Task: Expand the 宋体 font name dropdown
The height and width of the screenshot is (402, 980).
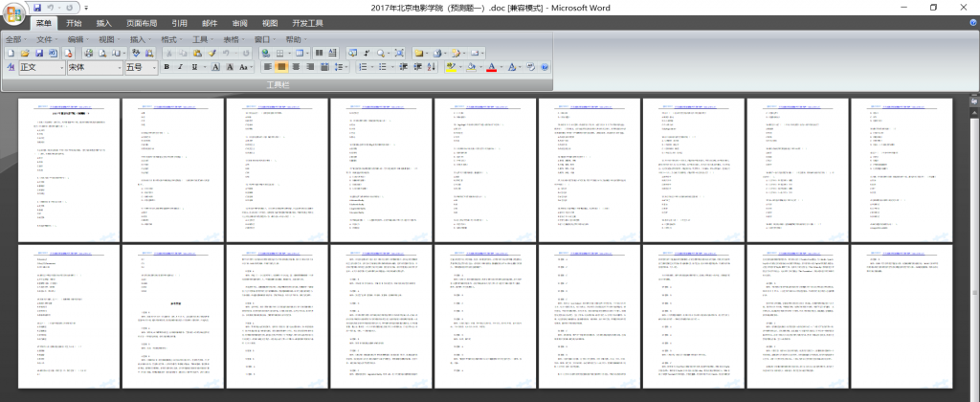Action: tap(119, 68)
